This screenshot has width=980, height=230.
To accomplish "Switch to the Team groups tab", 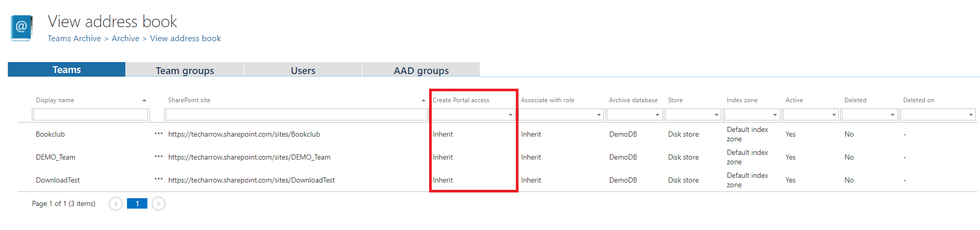I will [x=185, y=70].
